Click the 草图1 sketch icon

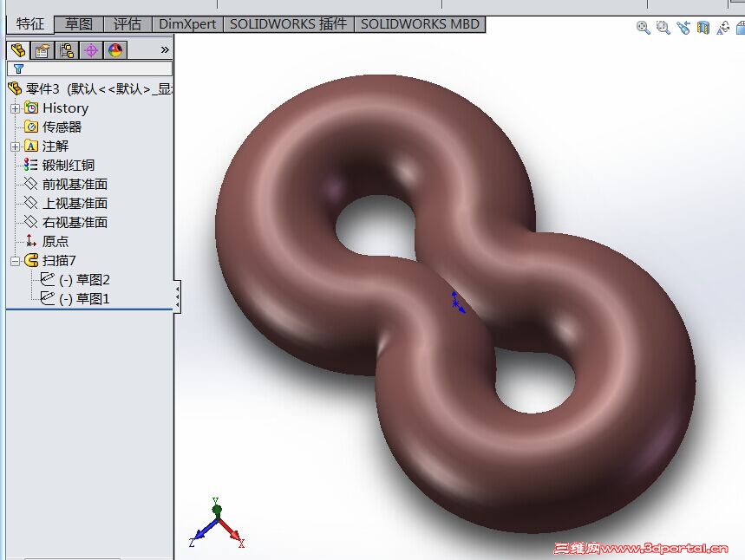pos(48,298)
